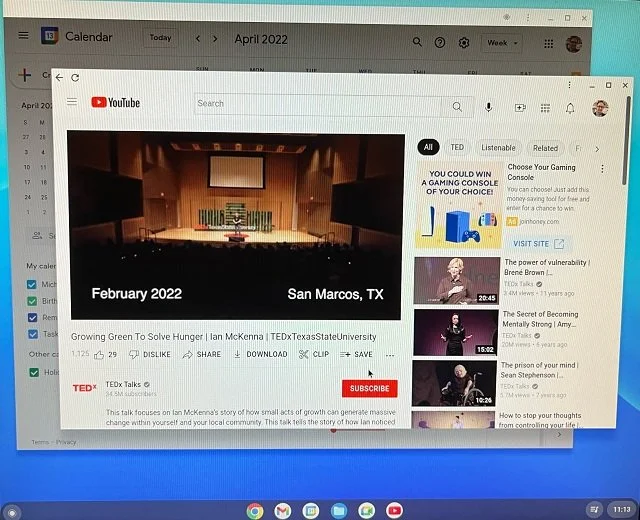Open more actions ellipsis under video
The image size is (640, 520).
tap(390, 355)
